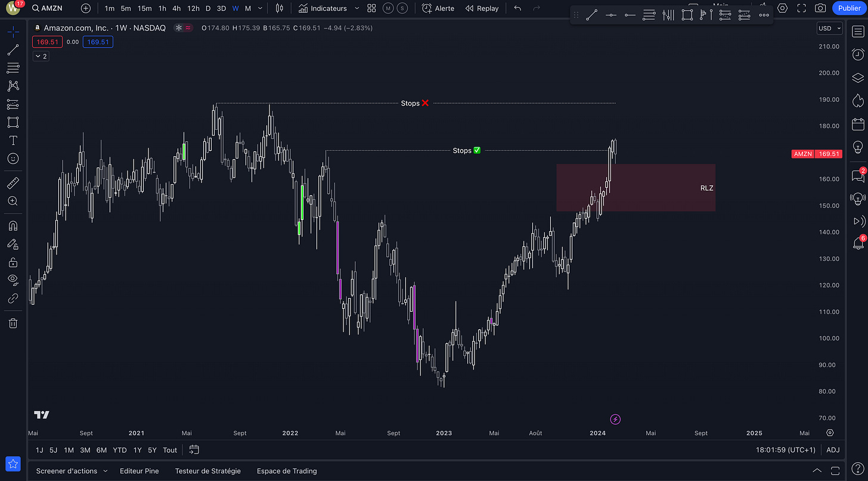The height and width of the screenshot is (481, 868).
Task: Select the D daily timeframe
Action: 208,8
